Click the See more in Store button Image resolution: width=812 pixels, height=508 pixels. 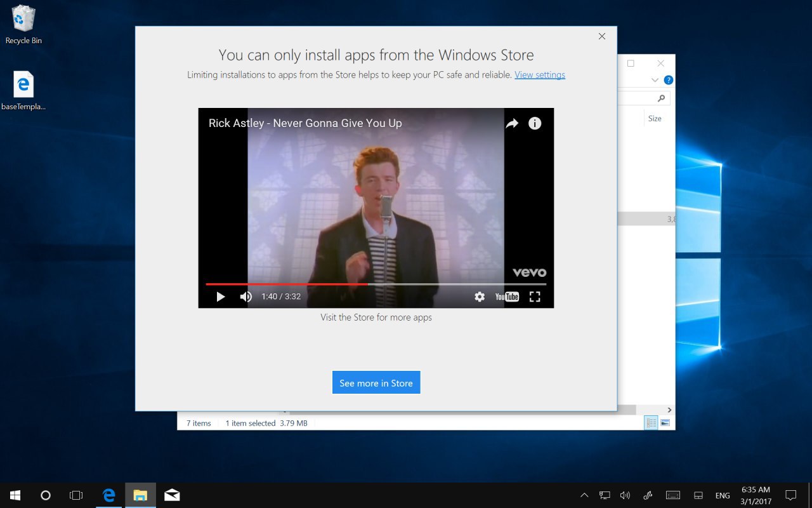[x=376, y=383]
